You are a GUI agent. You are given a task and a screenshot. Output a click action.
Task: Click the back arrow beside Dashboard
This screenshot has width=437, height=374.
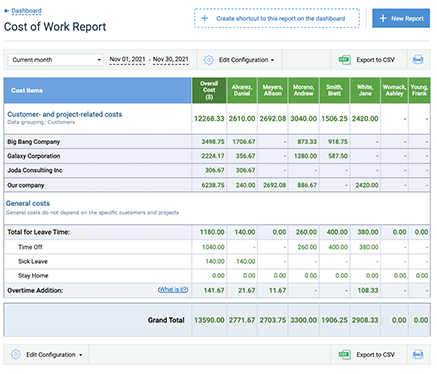(6, 11)
